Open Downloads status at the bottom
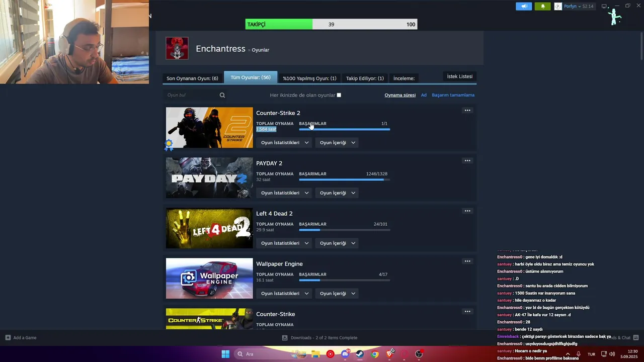 click(324, 338)
